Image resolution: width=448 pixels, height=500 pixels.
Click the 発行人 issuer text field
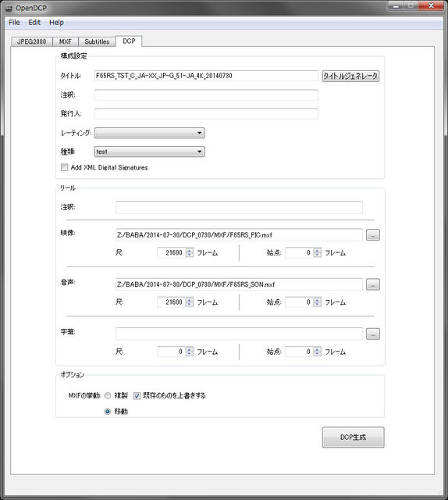coord(206,113)
